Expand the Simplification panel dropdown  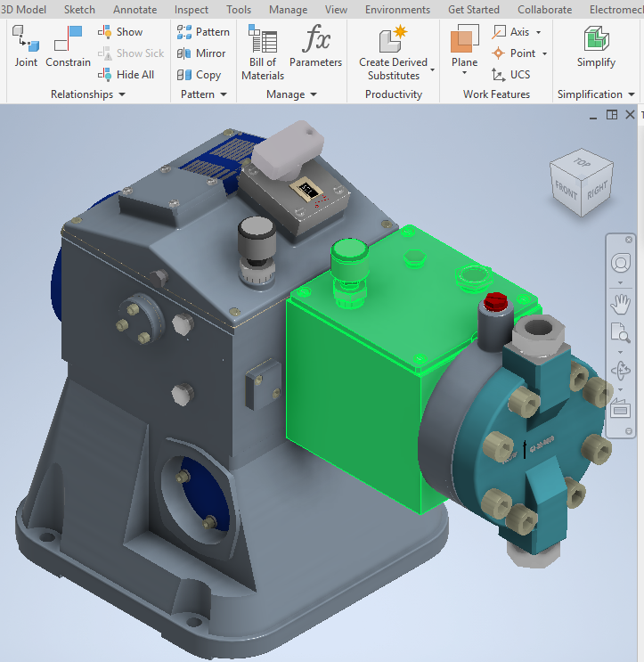(632, 94)
